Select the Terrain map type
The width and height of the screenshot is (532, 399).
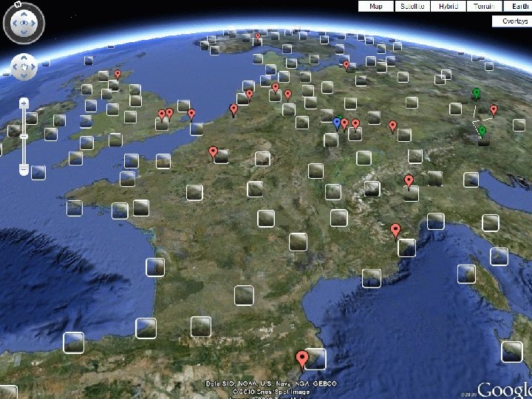click(484, 6)
